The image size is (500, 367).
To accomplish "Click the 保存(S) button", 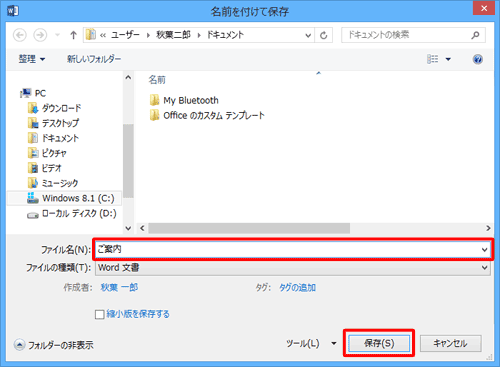I will (x=379, y=343).
